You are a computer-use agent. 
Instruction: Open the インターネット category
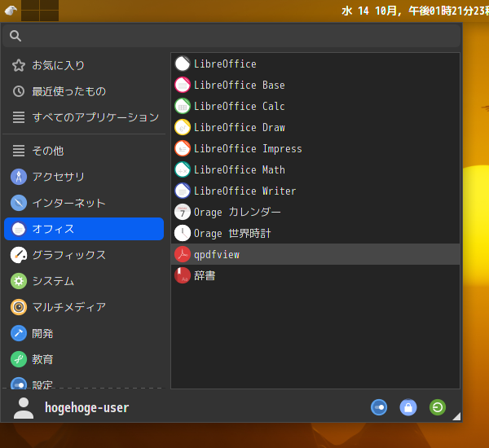(x=84, y=203)
